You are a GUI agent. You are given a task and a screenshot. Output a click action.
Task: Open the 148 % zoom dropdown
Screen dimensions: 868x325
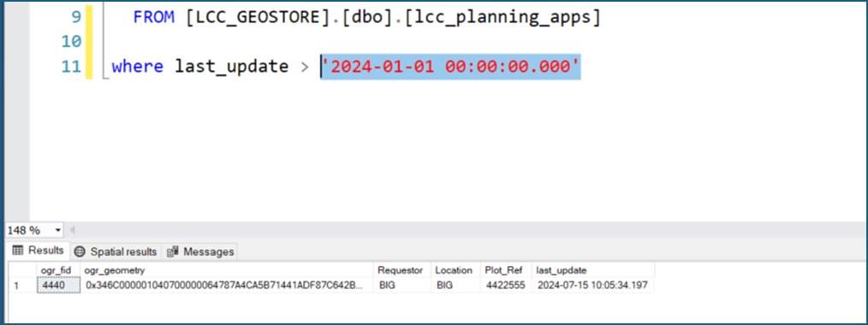click(x=57, y=230)
